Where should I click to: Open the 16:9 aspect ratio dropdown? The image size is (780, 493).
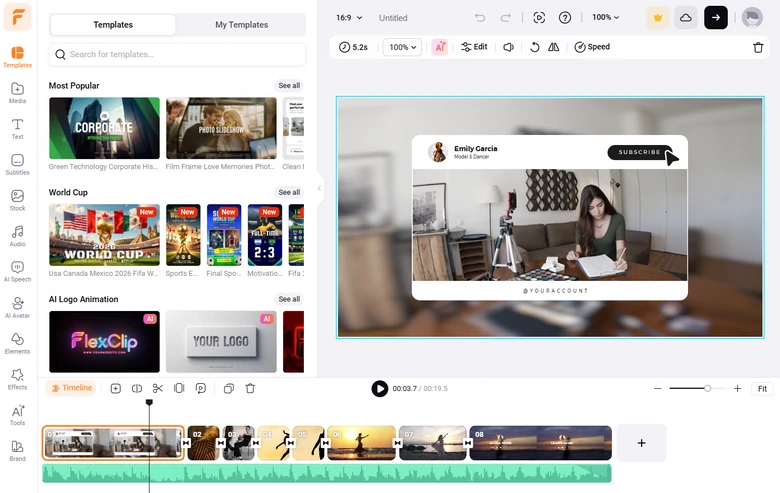click(x=349, y=18)
